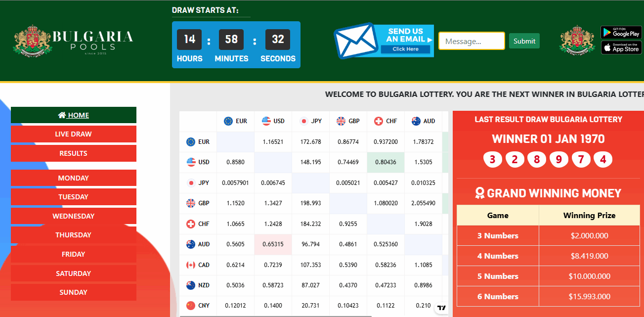This screenshot has height=317, width=644.
Task: Click USD to JPY rate 148.195
Action: click(311, 162)
